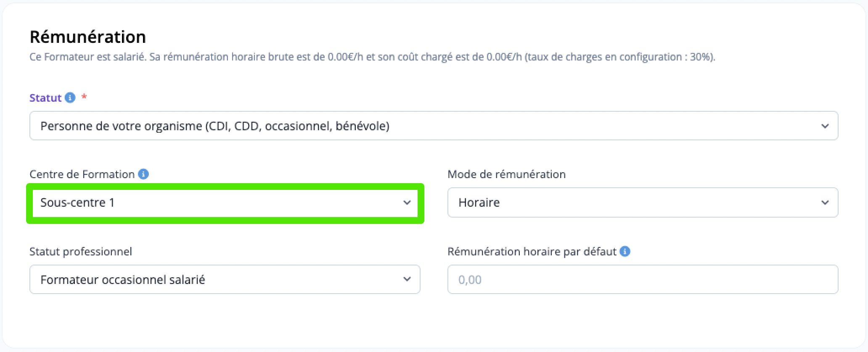Click chevron arrow of Statut professionnel field

click(x=407, y=279)
